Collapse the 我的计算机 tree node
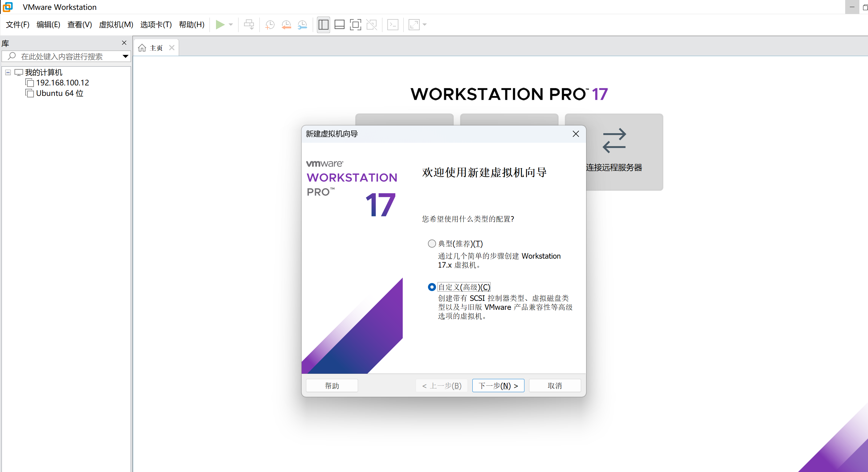 [x=8, y=72]
